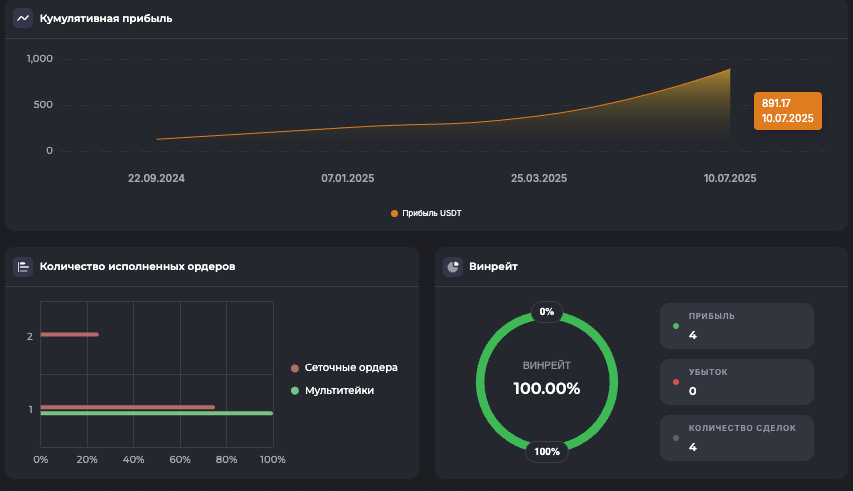Click the executed orders list icon
The width and height of the screenshot is (853, 491).
coord(23,266)
